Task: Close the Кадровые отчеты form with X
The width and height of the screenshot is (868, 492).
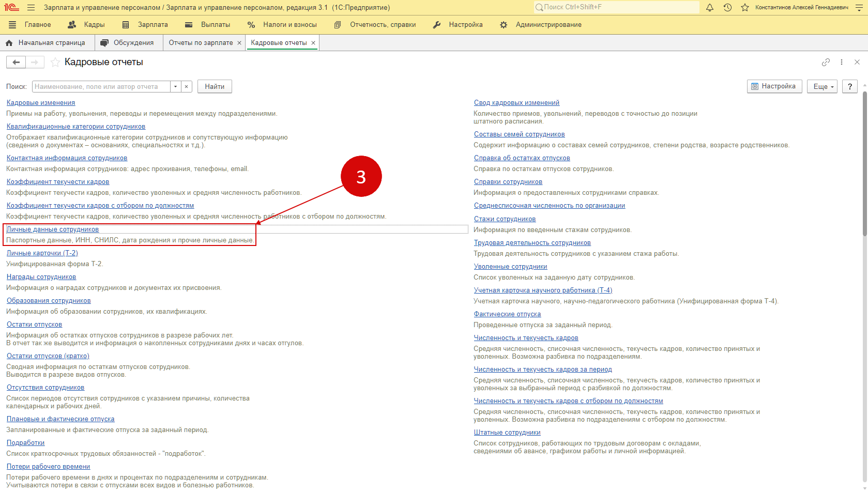Action: tap(857, 62)
